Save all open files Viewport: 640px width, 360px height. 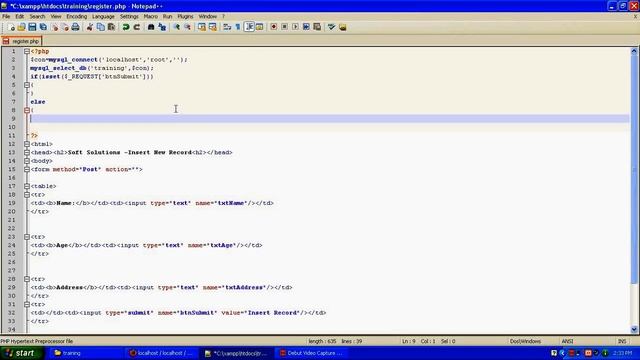43,27
